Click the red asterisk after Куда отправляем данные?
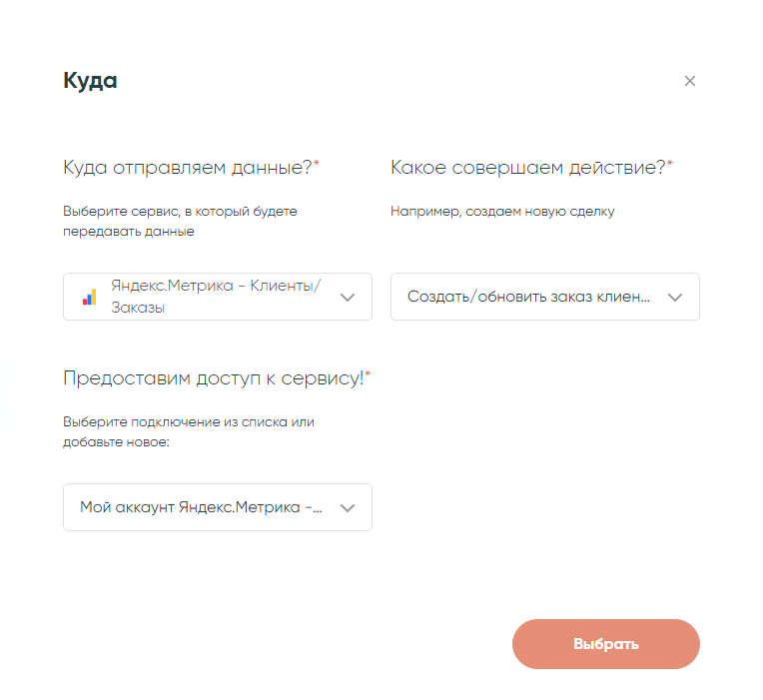This screenshot has width=763, height=700. (317, 164)
